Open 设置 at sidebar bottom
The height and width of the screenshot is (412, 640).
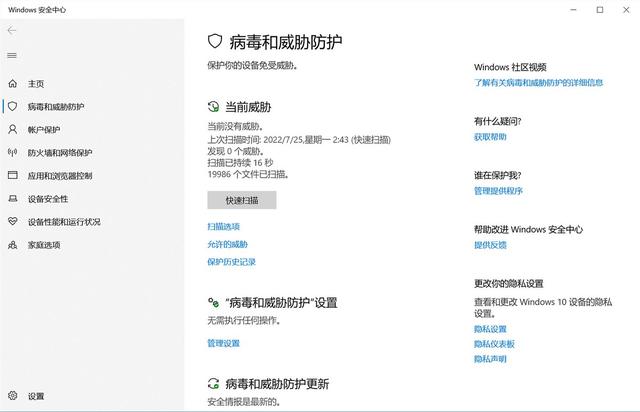click(36, 396)
